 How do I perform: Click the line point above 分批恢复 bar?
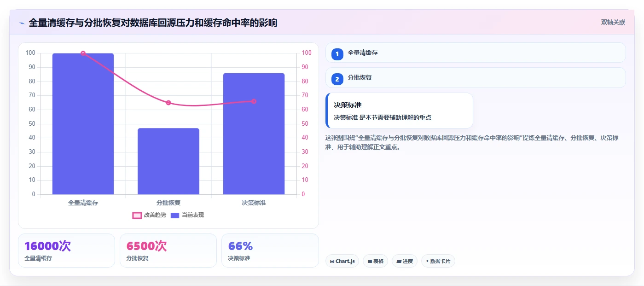tap(168, 103)
